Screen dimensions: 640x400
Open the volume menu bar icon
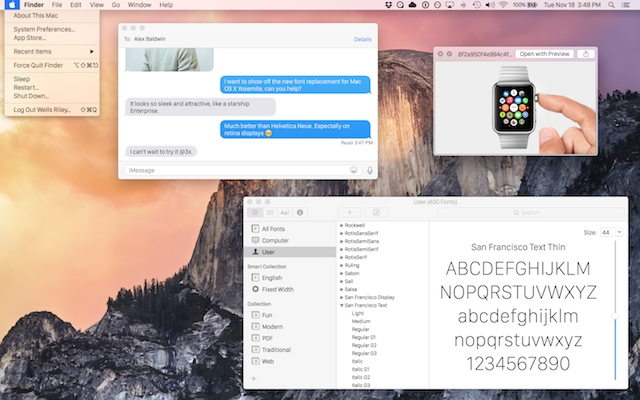coord(490,5)
